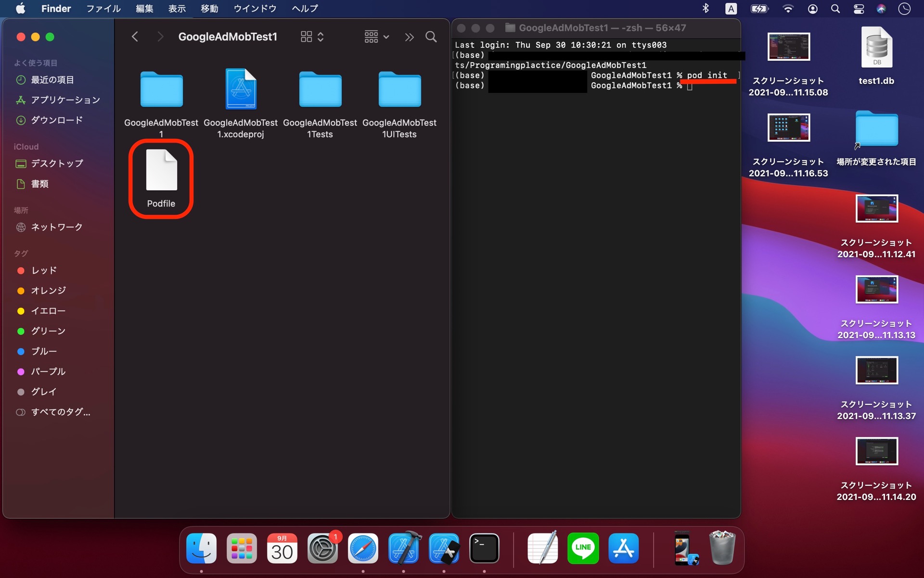Open the 表示 menu
Screen dimensions: 924x578
pos(177,9)
